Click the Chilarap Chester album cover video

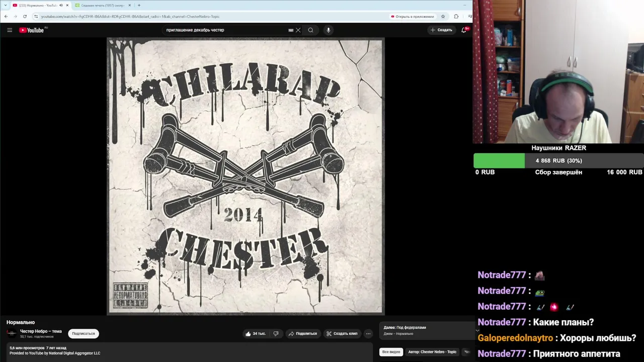[246, 176]
